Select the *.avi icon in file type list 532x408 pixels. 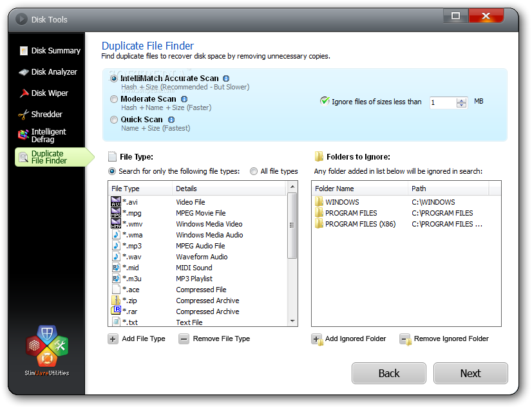coord(116,201)
